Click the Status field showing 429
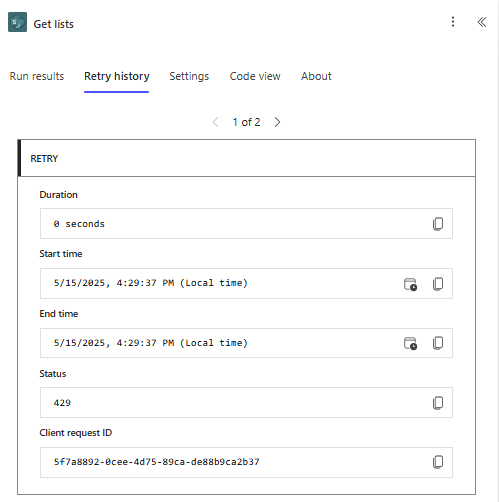This screenshot has width=499, height=502. pyautogui.click(x=246, y=403)
